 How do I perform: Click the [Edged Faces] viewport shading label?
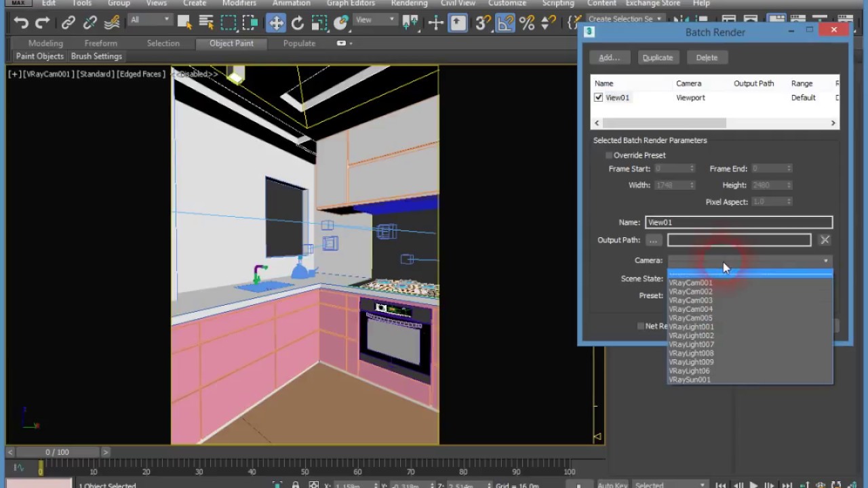pyautogui.click(x=141, y=74)
